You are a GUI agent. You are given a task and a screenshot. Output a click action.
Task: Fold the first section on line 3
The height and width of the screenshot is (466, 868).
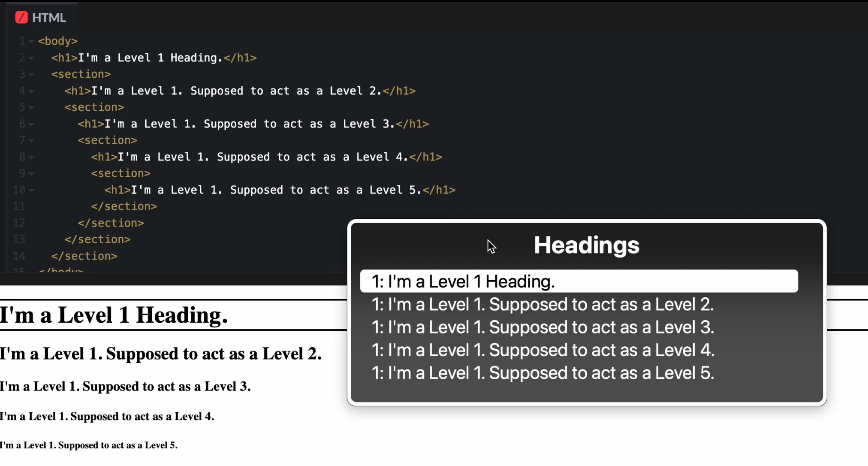click(x=31, y=75)
